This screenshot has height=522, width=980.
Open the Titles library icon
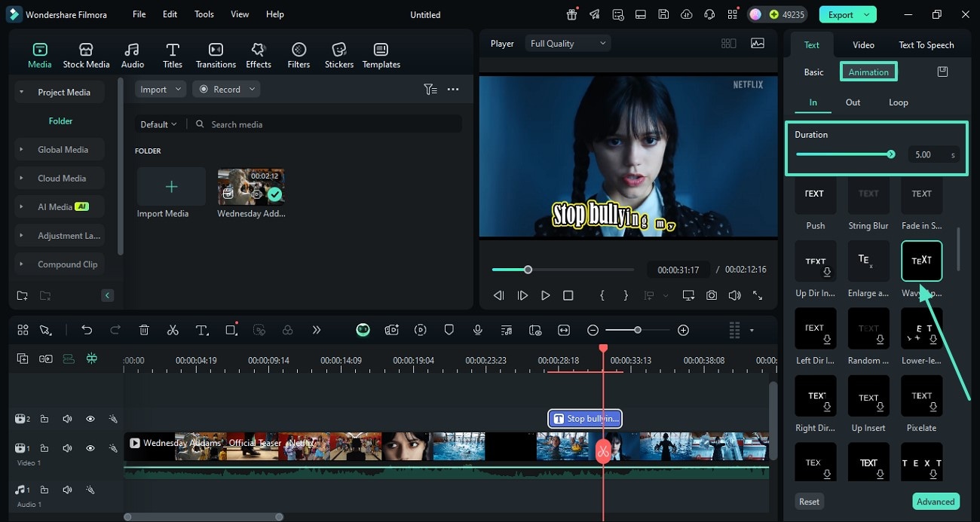coord(173,55)
